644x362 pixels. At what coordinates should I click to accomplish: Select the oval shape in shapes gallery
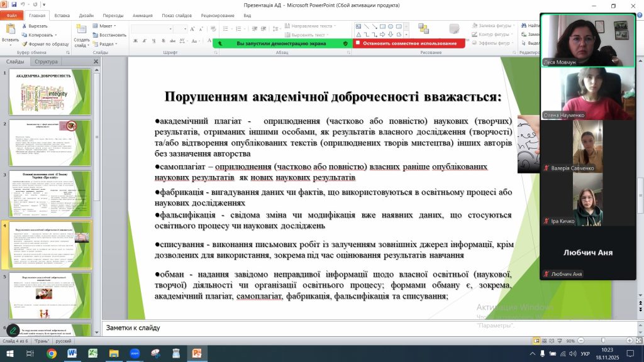pyautogui.click(x=391, y=26)
